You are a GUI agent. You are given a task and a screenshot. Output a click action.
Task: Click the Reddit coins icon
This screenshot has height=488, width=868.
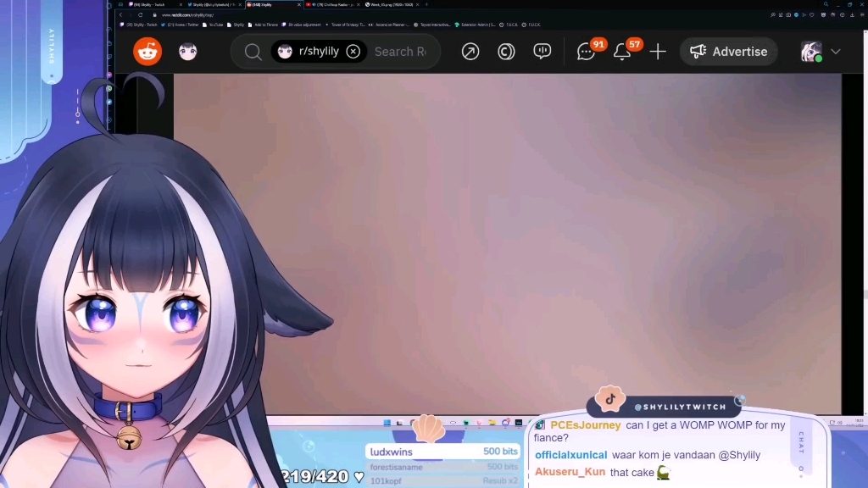(506, 52)
